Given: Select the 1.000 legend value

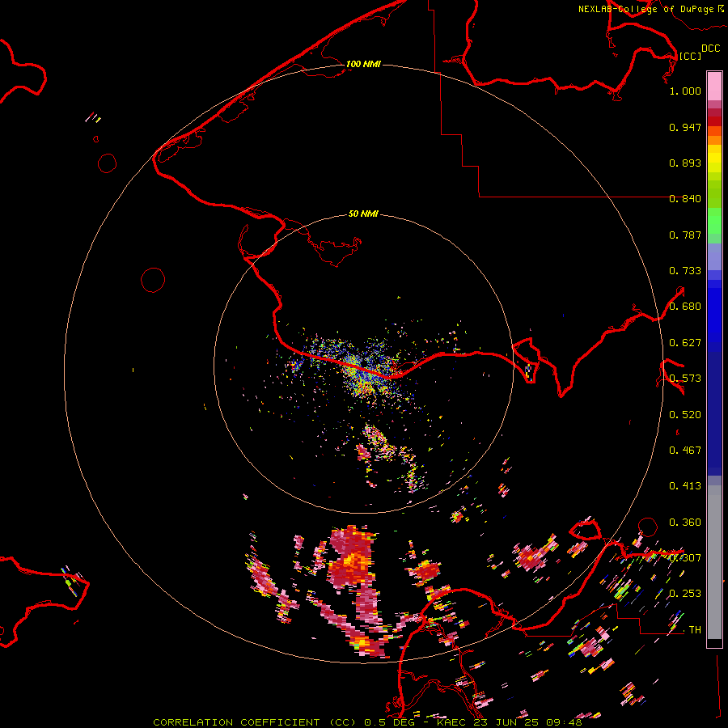Looking at the screenshot, I should tap(685, 91).
